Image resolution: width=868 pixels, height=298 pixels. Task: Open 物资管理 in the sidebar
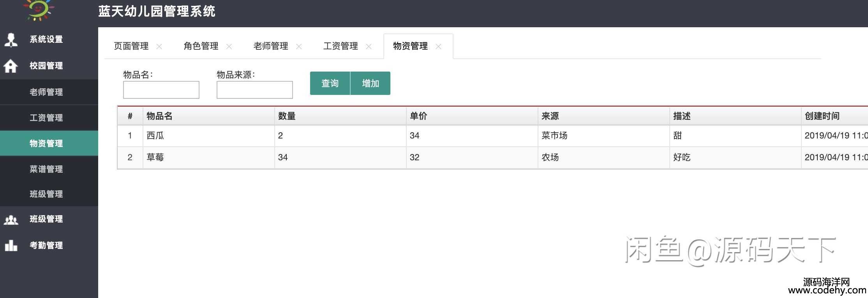tap(49, 143)
